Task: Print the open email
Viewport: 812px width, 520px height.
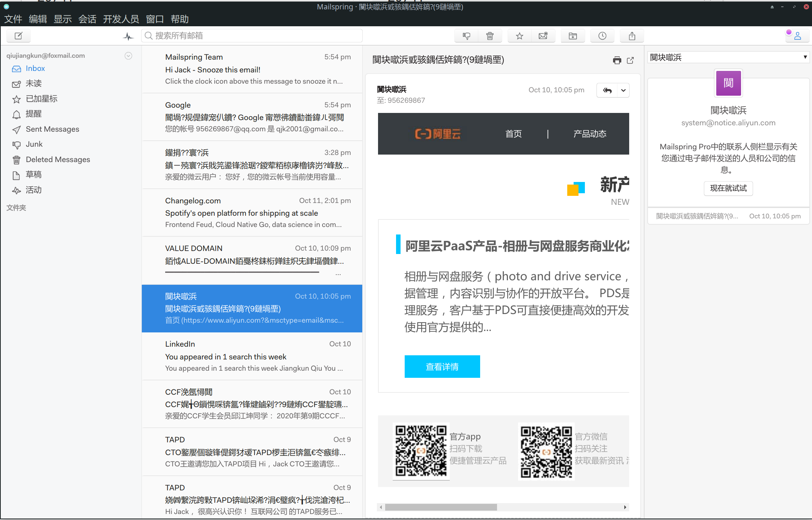Action: pyautogui.click(x=617, y=60)
